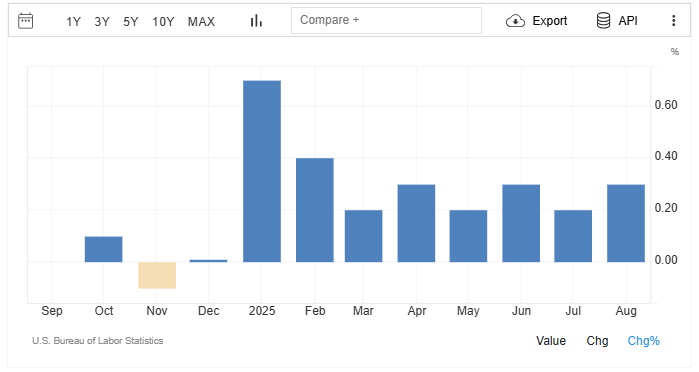699x372 pixels.
Task: Click the May bar
Action: (468, 236)
